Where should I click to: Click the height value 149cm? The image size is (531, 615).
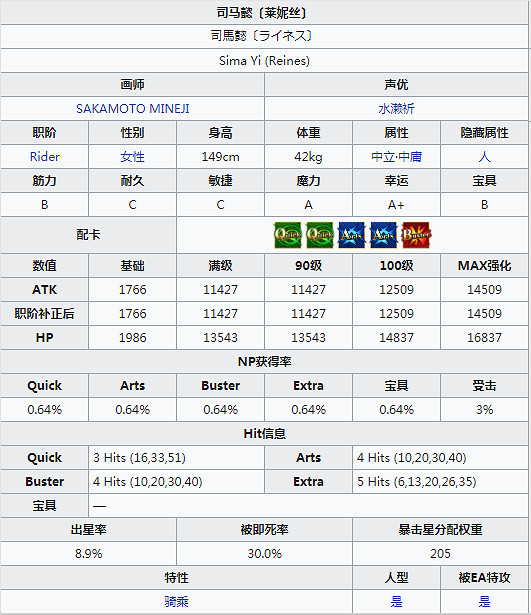[x=220, y=157]
